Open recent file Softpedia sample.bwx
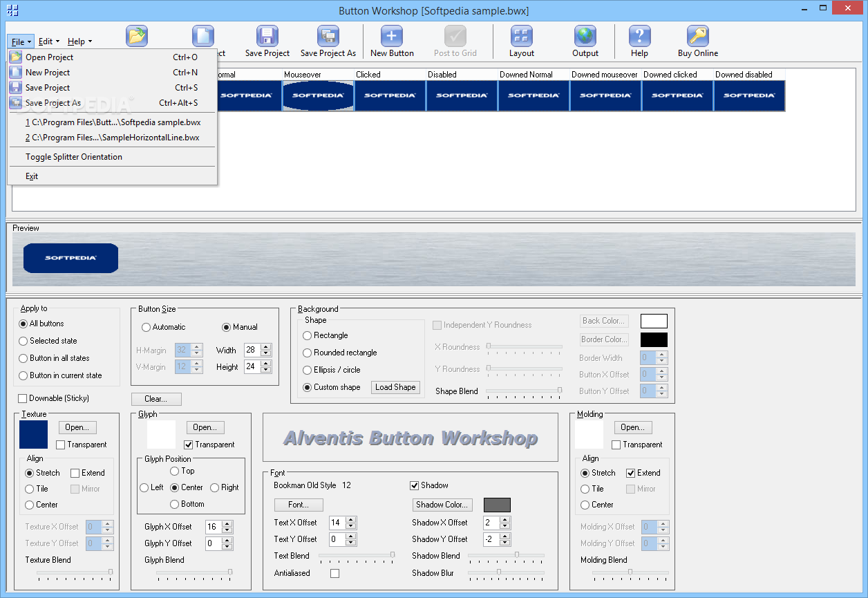The width and height of the screenshot is (868, 598). coord(112,122)
